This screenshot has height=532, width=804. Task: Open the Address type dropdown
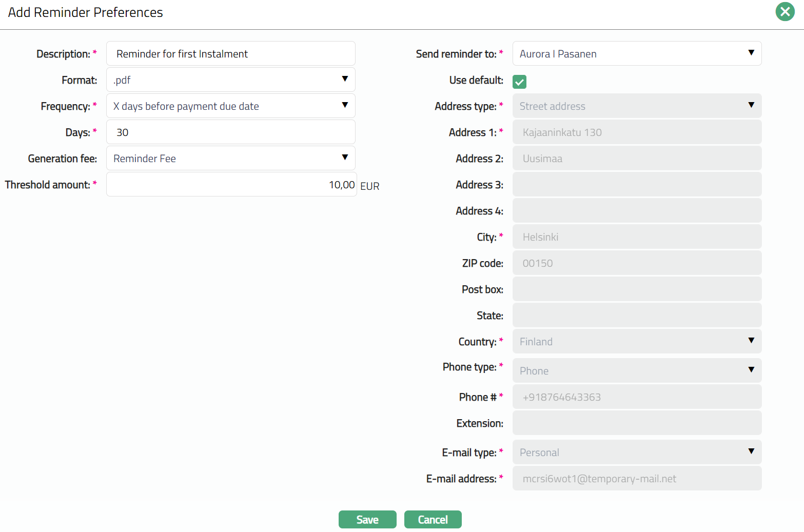636,106
